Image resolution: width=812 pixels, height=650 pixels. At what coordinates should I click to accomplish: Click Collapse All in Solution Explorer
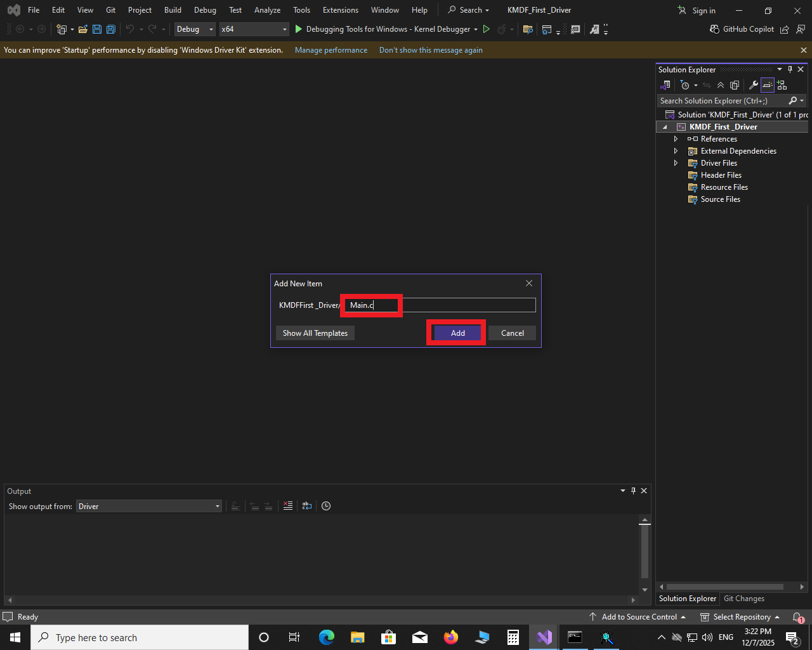point(721,85)
